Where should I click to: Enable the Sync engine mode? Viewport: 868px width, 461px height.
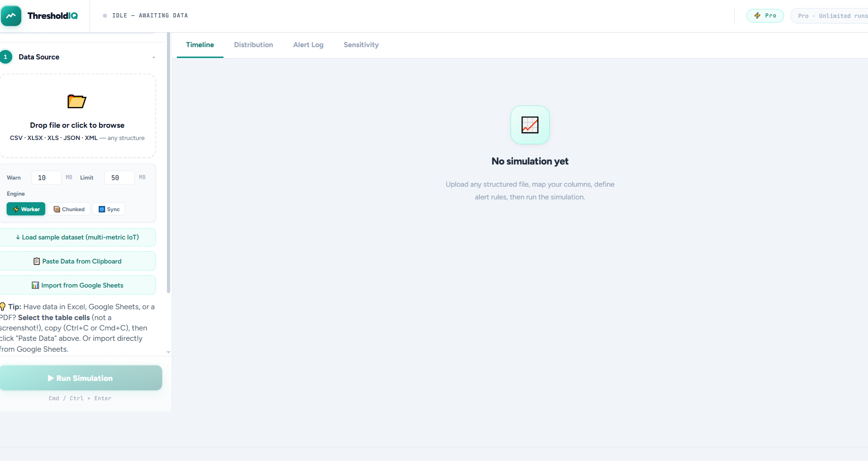click(x=109, y=209)
